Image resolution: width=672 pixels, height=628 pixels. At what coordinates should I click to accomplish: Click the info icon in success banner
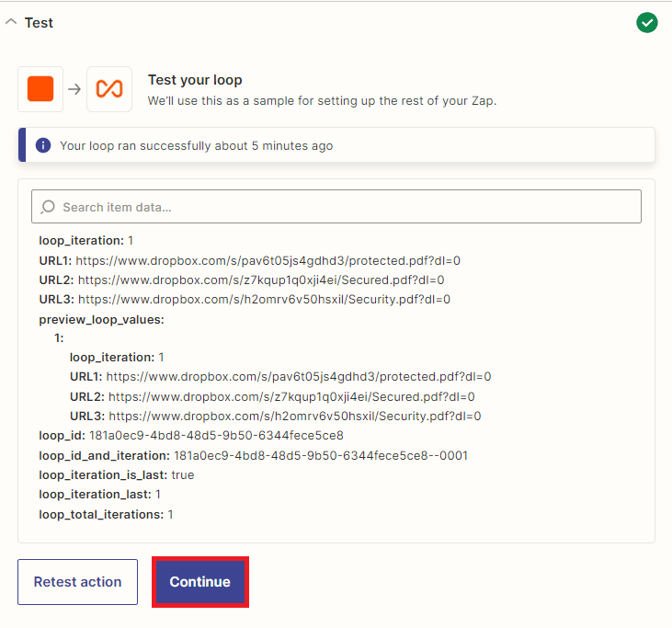43,145
